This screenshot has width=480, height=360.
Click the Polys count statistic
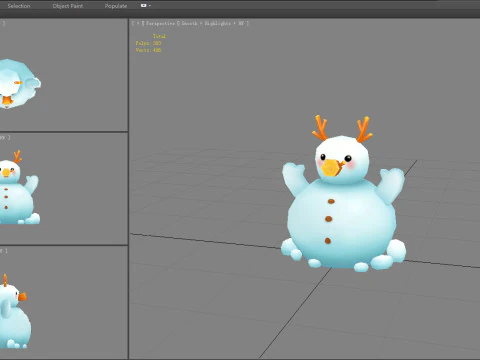coord(148,43)
